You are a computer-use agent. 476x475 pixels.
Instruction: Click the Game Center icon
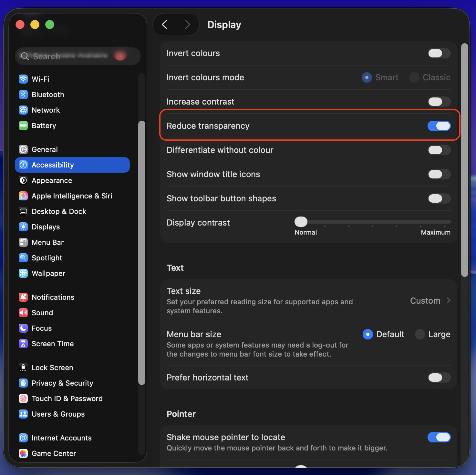(x=23, y=453)
